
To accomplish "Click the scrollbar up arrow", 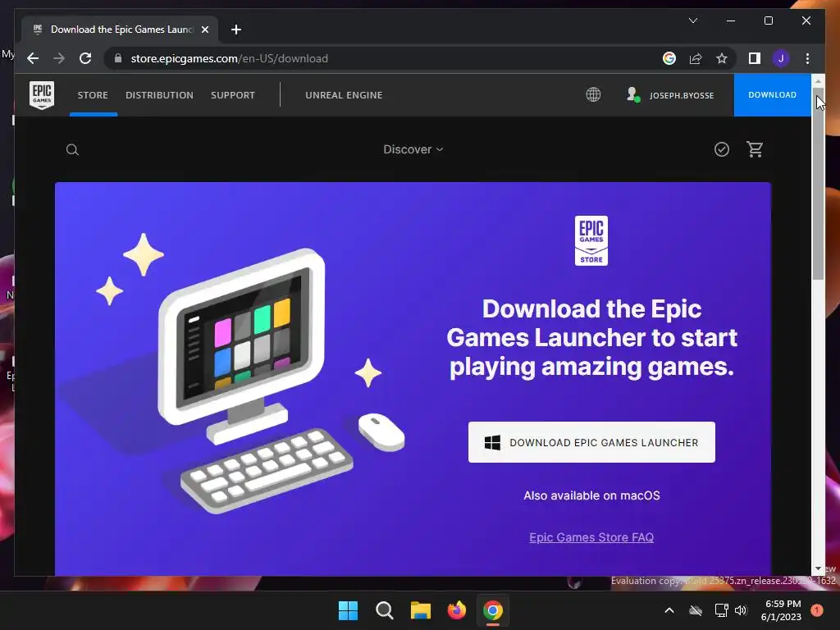I will coord(818,81).
